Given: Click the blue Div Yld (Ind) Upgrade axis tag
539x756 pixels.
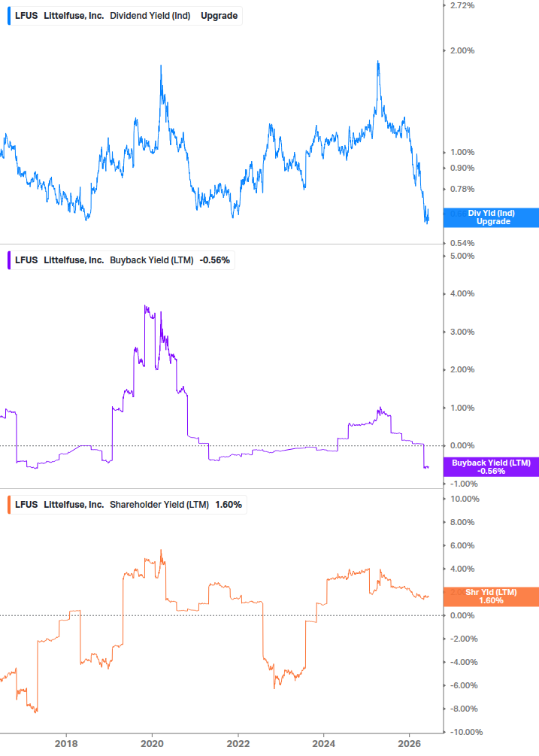Looking at the screenshot, I should coord(492,217).
